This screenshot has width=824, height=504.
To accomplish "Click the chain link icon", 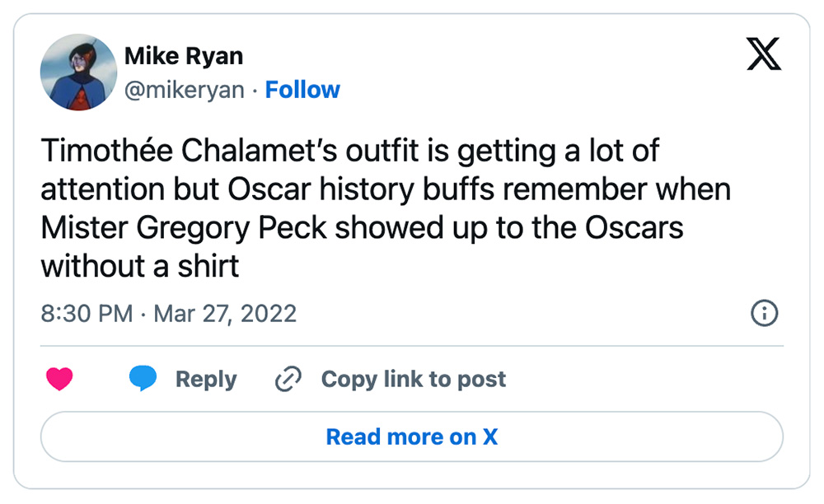I will coord(288,379).
